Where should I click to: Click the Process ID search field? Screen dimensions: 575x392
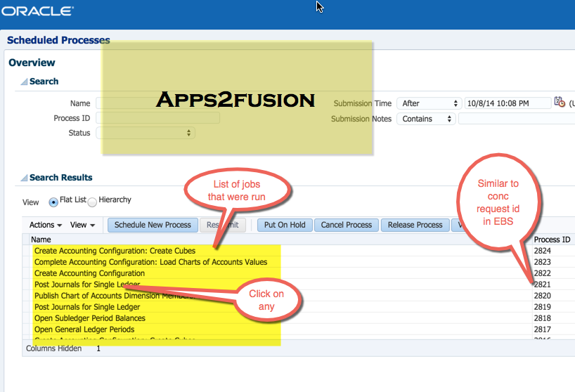158,118
